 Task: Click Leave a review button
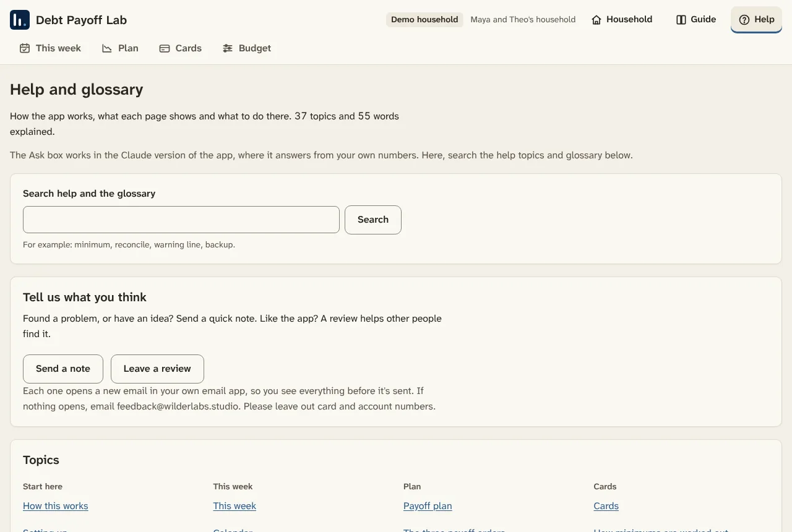(x=157, y=369)
